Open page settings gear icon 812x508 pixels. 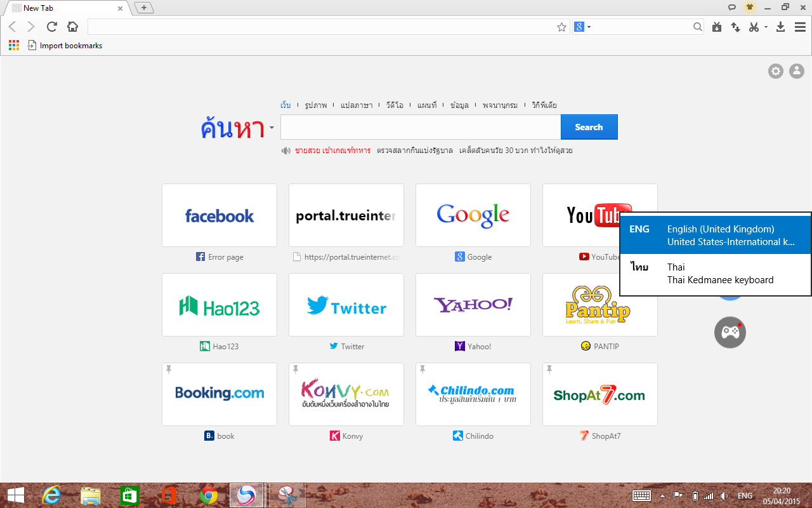[776, 71]
